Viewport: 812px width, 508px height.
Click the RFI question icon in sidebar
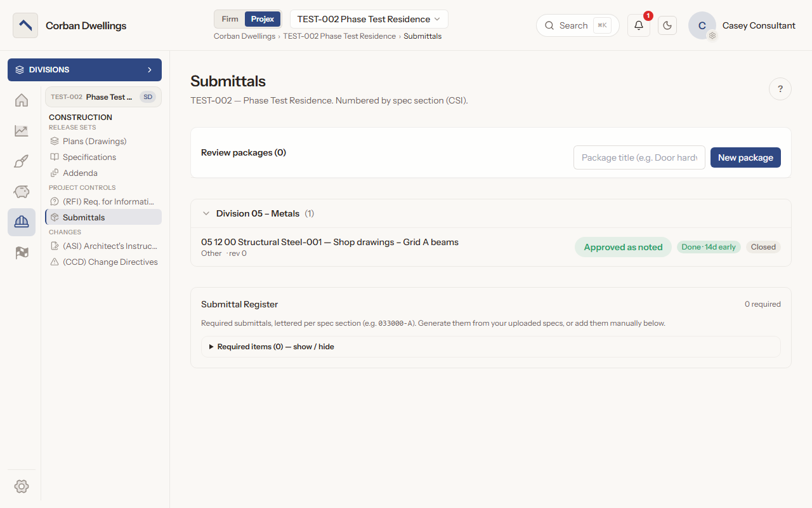tap(55, 201)
